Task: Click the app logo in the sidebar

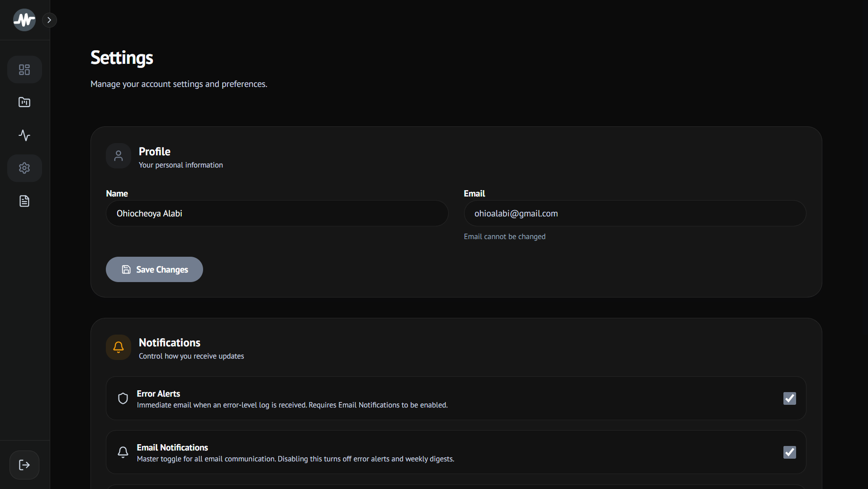Action: click(x=24, y=20)
